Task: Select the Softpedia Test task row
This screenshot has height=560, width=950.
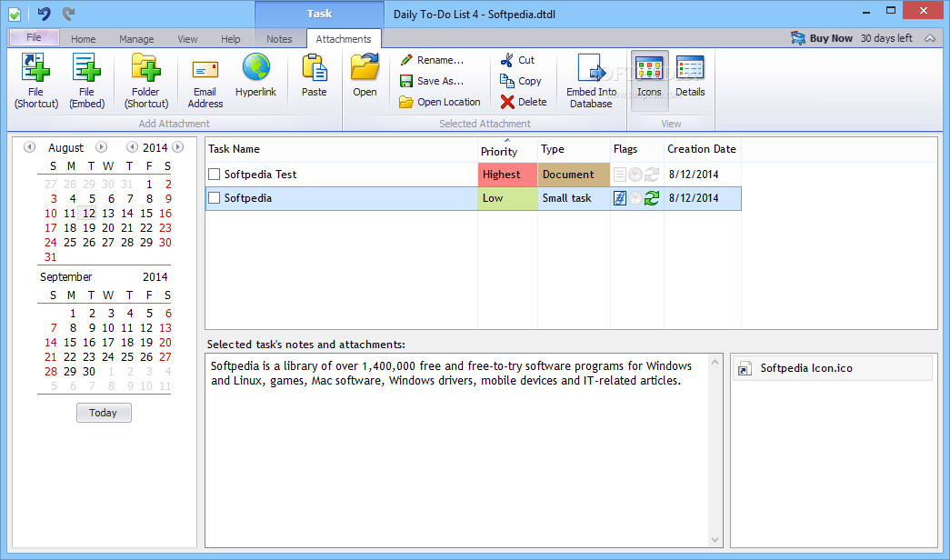Action: [x=474, y=175]
